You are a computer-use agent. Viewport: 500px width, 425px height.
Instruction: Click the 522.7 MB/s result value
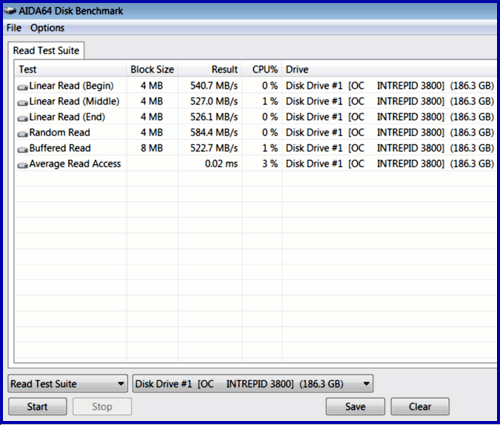click(214, 148)
